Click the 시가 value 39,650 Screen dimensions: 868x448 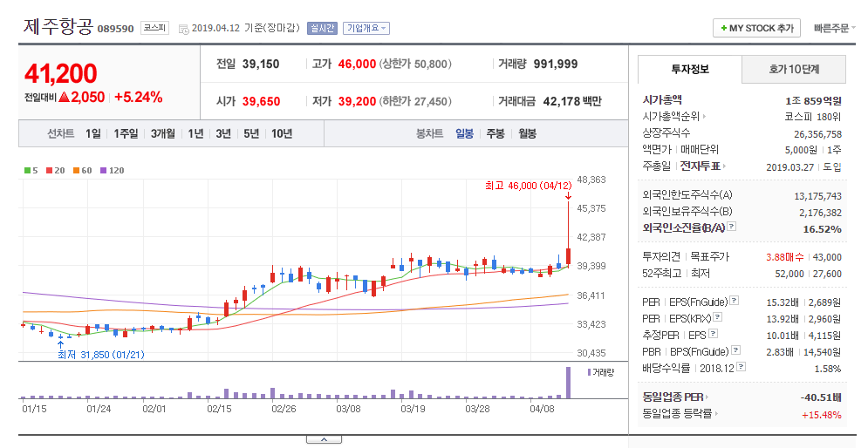[262, 101]
